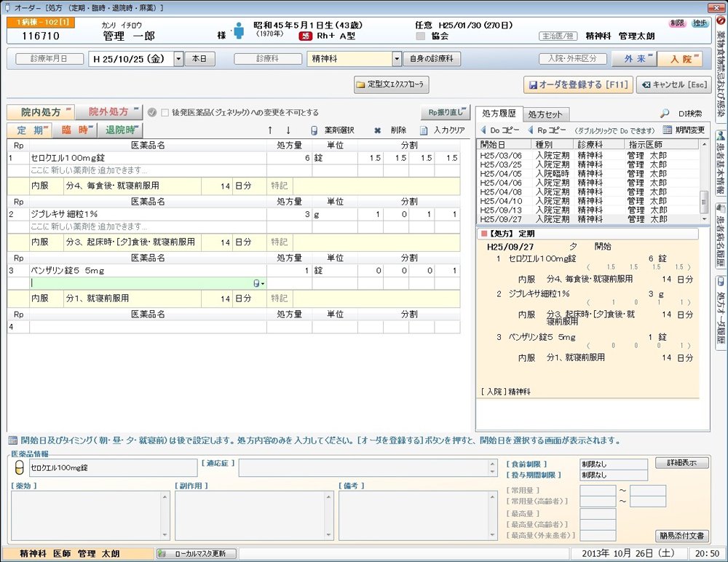The image size is (728, 562).
Task: Click ベンザリン錠5 5mg drug name cell
Action: 148,270
